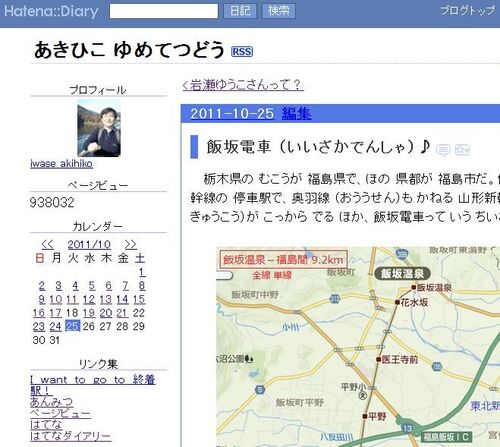This screenshot has width=500, height=447.
Task: Select calendar day 6
Action: coord(109,286)
